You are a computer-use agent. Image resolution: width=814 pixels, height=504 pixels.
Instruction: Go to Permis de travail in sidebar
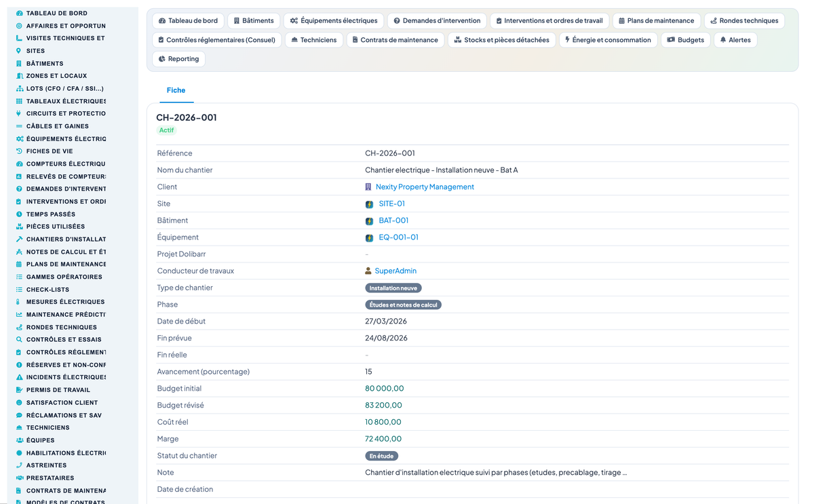click(58, 390)
